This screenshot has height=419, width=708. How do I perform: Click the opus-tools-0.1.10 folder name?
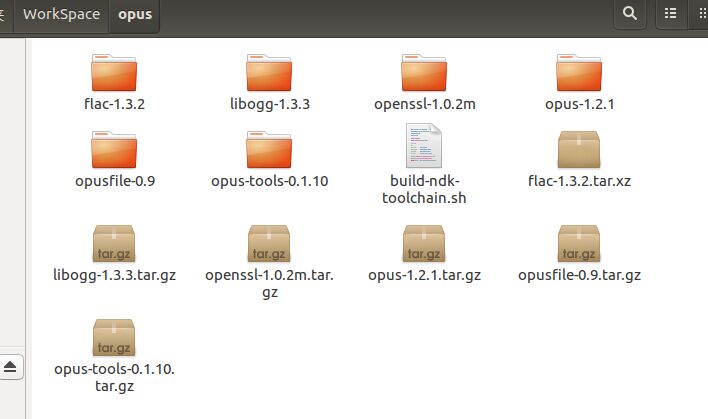pos(270,181)
